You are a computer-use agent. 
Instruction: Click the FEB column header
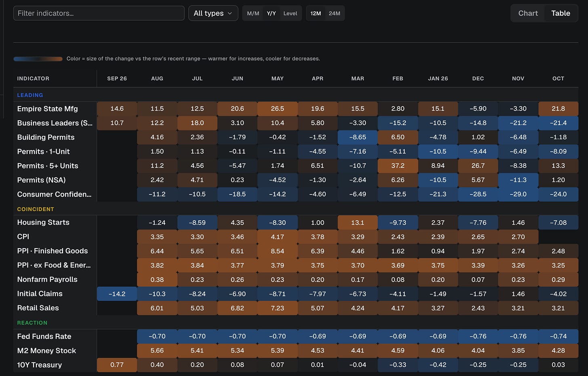pyautogui.click(x=398, y=79)
